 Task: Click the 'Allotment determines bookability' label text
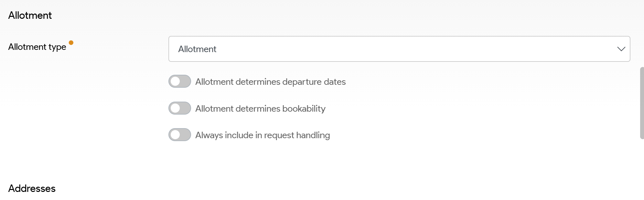(x=260, y=109)
